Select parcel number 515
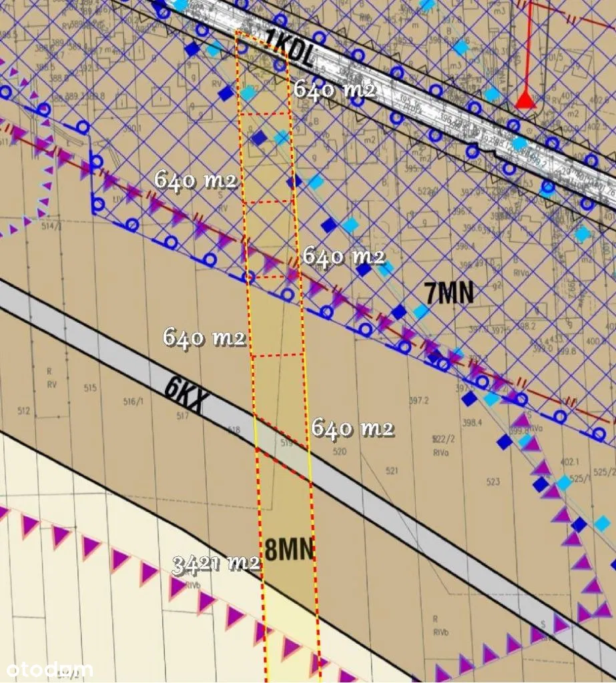Viewport: 616px width, 683px height. 91,388
